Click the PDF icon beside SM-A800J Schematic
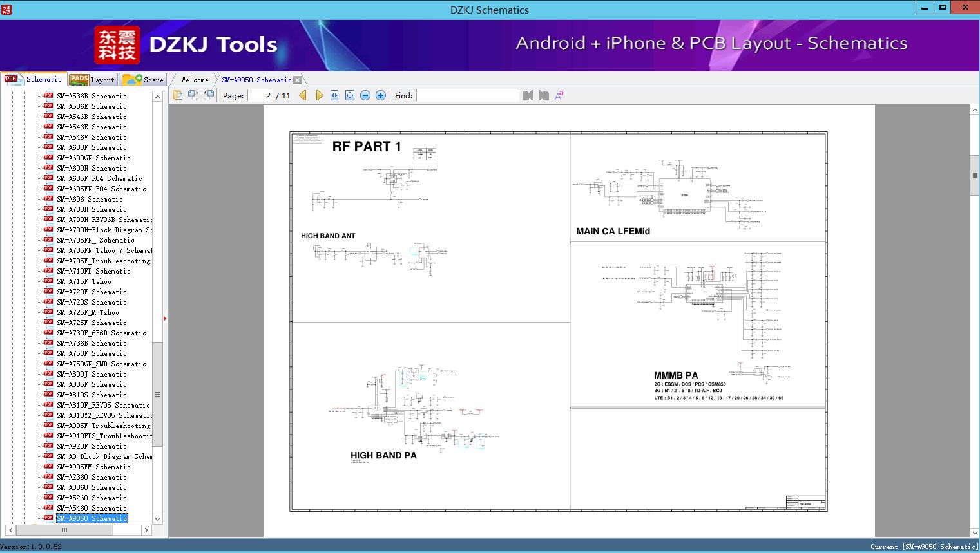This screenshot has height=553, width=980. [48, 373]
